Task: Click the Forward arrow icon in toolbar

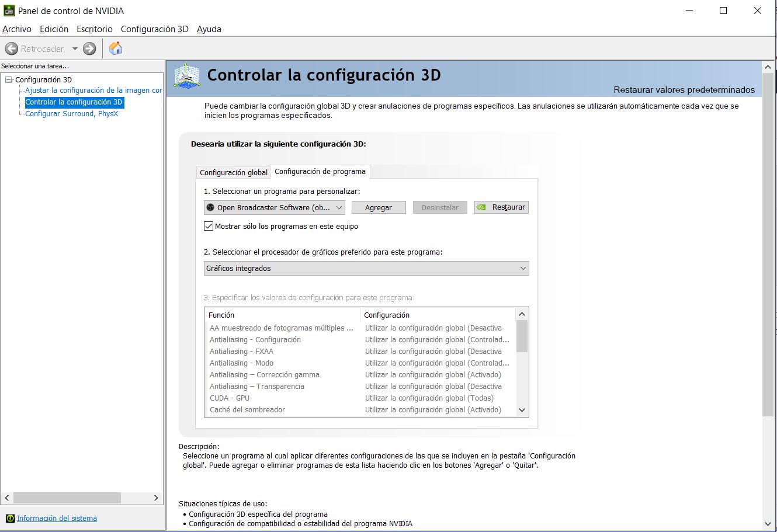Action: 89,48
